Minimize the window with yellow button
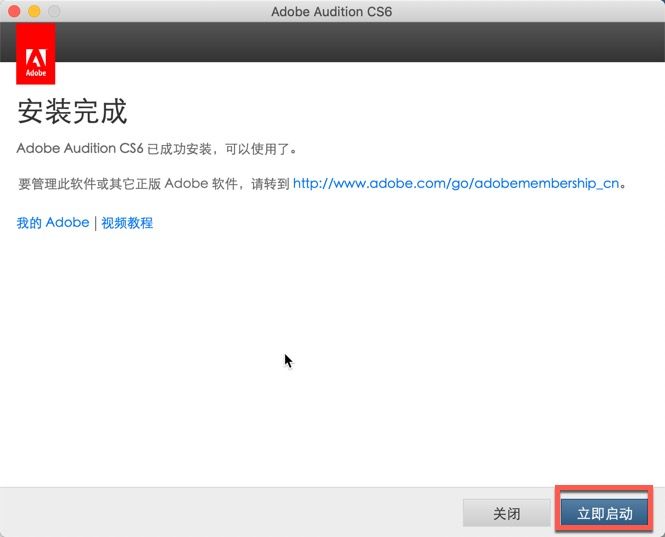The image size is (665, 537). point(34,11)
